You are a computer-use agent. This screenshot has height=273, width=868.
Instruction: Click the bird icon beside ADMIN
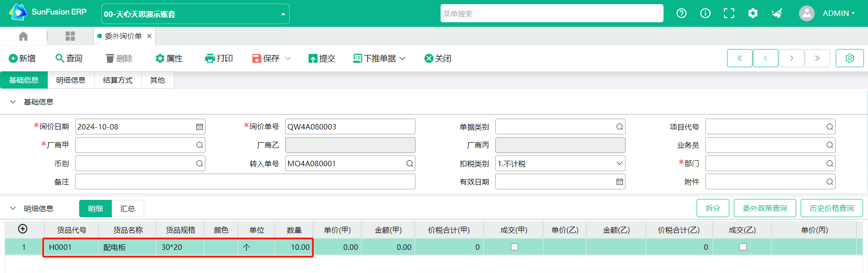click(x=777, y=13)
